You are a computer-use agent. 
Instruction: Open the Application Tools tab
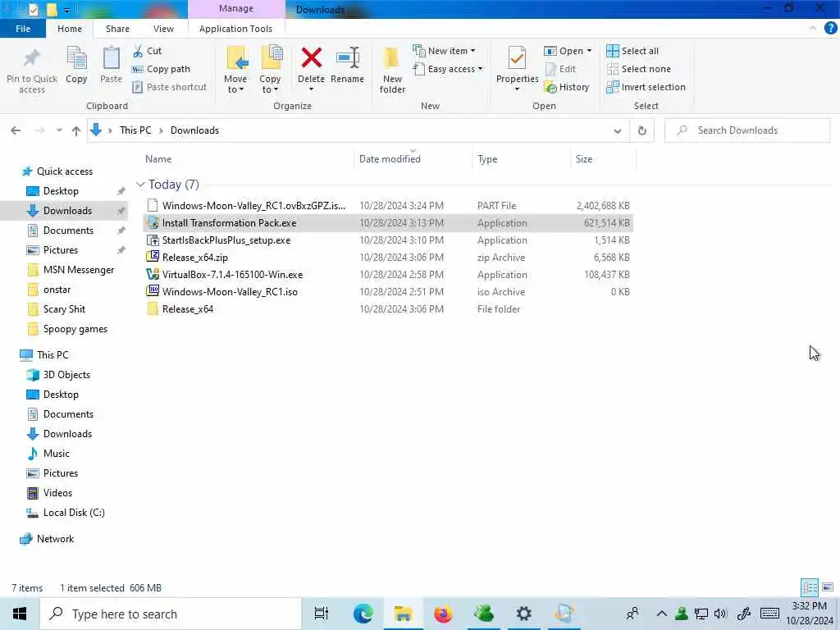pyautogui.click(x=235, y=29)
